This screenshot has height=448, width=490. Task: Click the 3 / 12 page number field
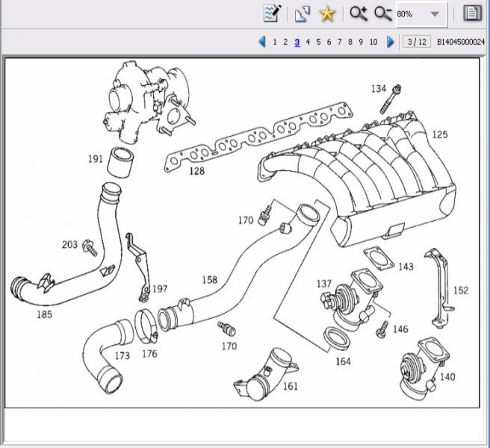point(415,42)
